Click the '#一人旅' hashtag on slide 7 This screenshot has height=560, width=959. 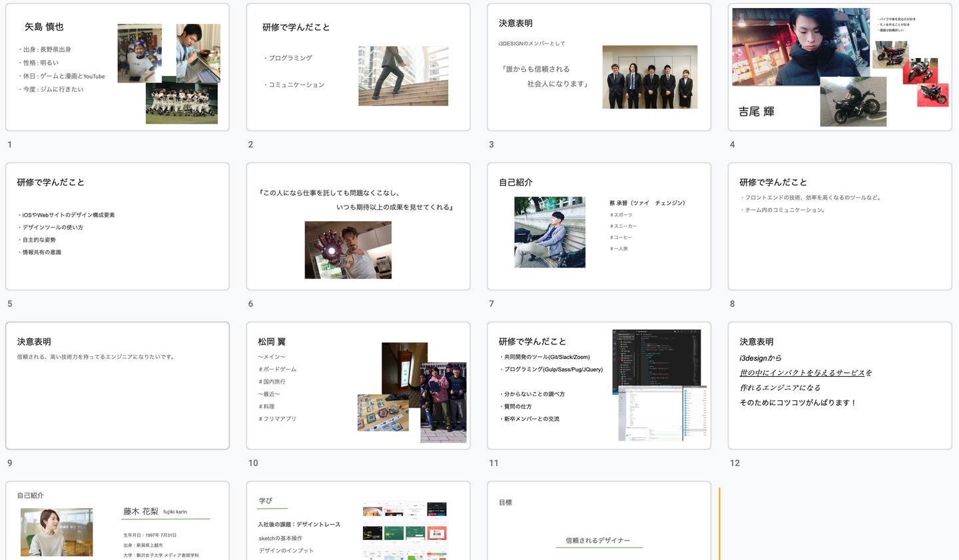(618, 249)
